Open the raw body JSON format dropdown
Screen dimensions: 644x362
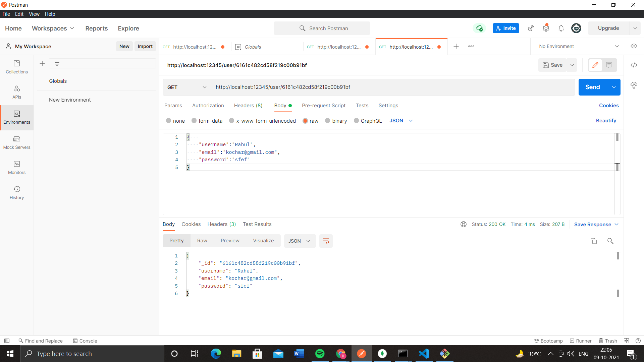[x=401, y=121]
